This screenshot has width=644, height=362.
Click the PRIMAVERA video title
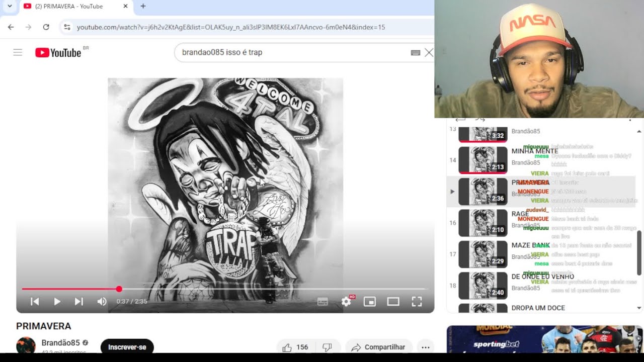point(44,326)
